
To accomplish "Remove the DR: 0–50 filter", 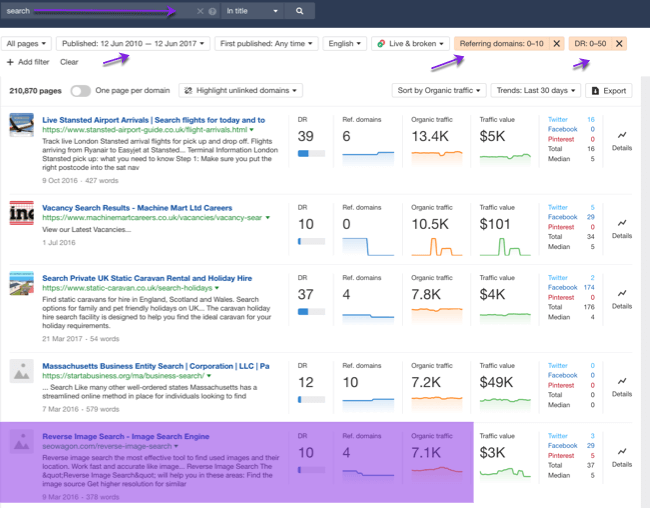I will tap(619, 44).
